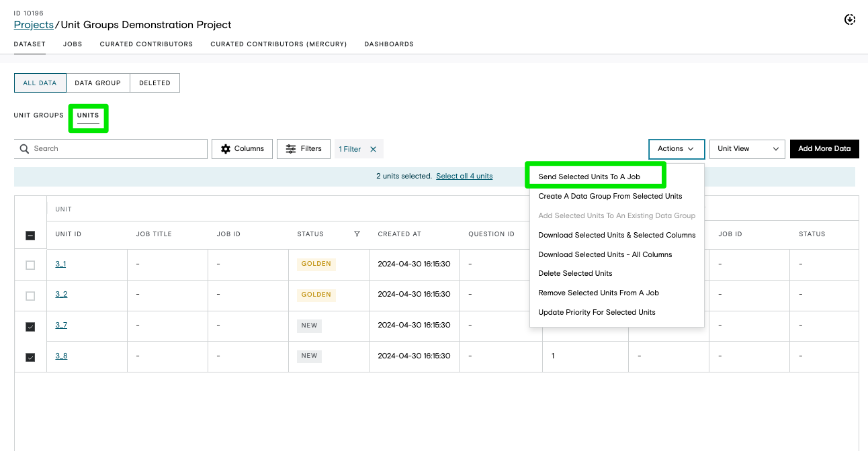The height and width of the screenshot is (451, 868).
Task: Open the Unit View dropdown
Action: 747,149
